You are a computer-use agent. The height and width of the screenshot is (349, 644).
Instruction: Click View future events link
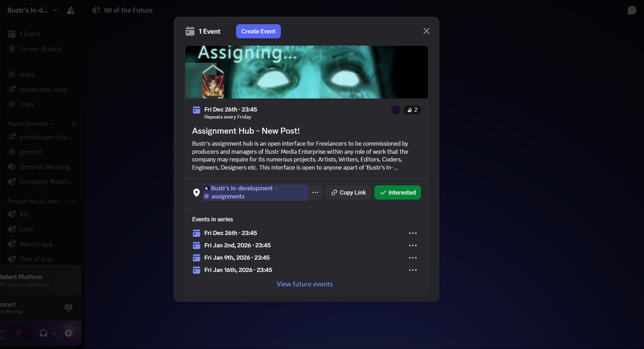[x=304, y=284]
